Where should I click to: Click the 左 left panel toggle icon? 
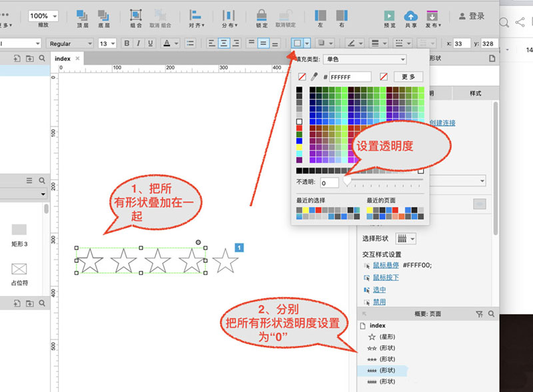click(x=320, y=15)
